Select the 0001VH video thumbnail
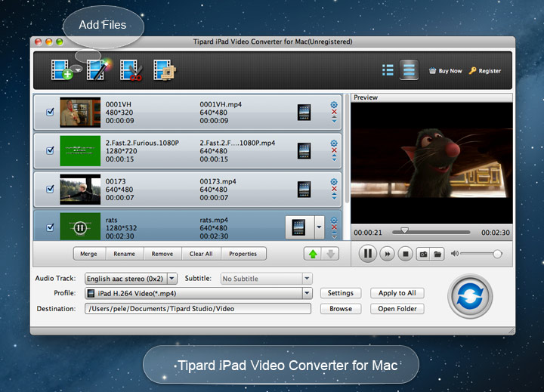 point(80,112)
